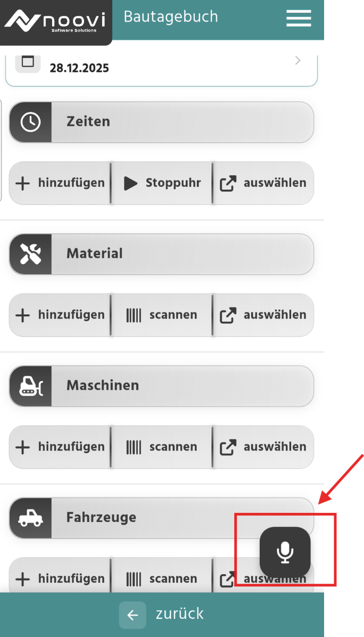Screen dimensions: 364x637
Task: Open auswählen for Zeiten
Action: (x=263, y=183)
